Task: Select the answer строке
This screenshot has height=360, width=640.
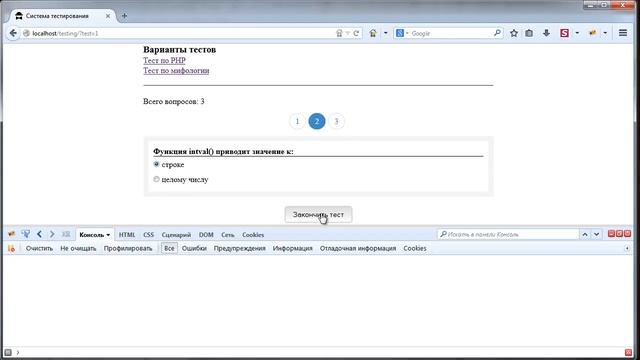Action: click(x=156, y=164)
